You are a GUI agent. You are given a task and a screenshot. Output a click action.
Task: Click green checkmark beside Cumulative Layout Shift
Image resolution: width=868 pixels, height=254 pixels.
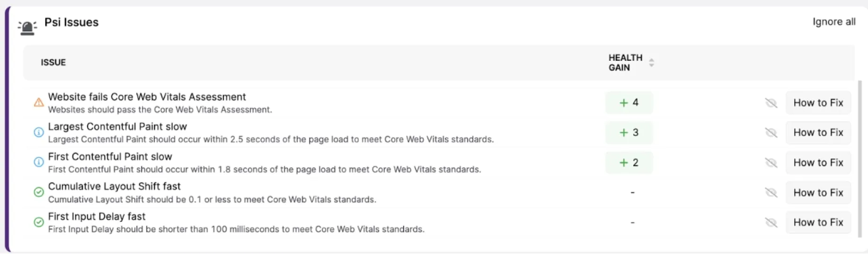[x=39, y=192]
